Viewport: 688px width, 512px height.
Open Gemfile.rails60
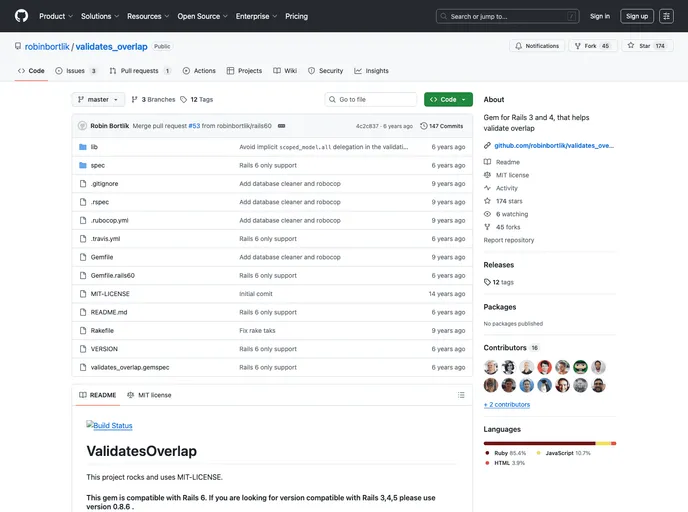tap(113, 276)
